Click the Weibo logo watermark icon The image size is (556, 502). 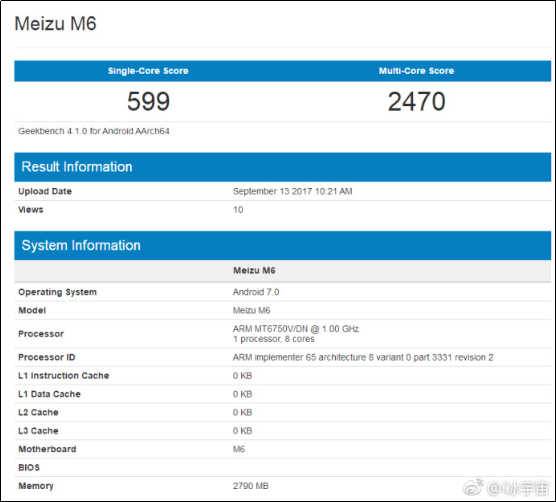[x=473, y=487]
